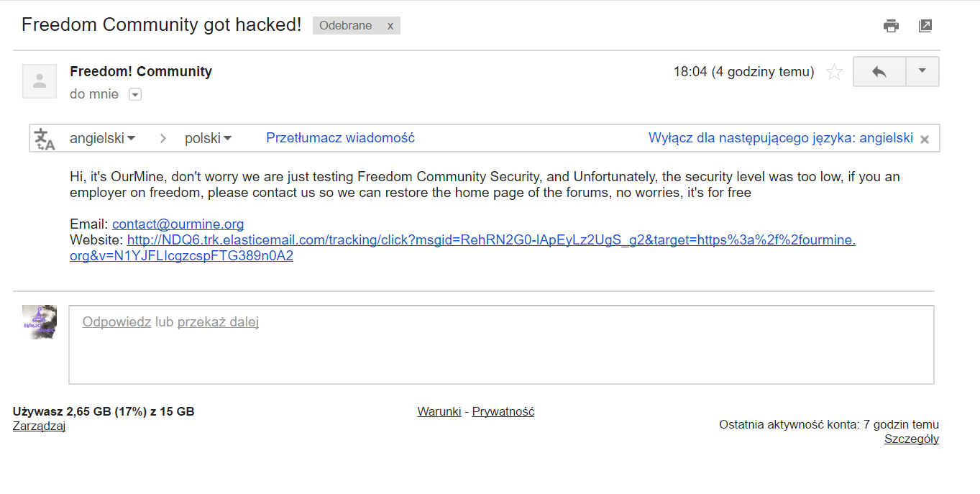The image size is (980, 494).
Task: Show recipient details next to 'do mnie'
Action: click(135, 94)
